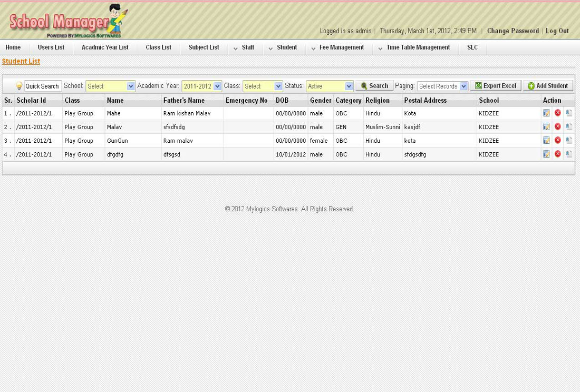Delete the Malav student row

click(x=558, y=127)
